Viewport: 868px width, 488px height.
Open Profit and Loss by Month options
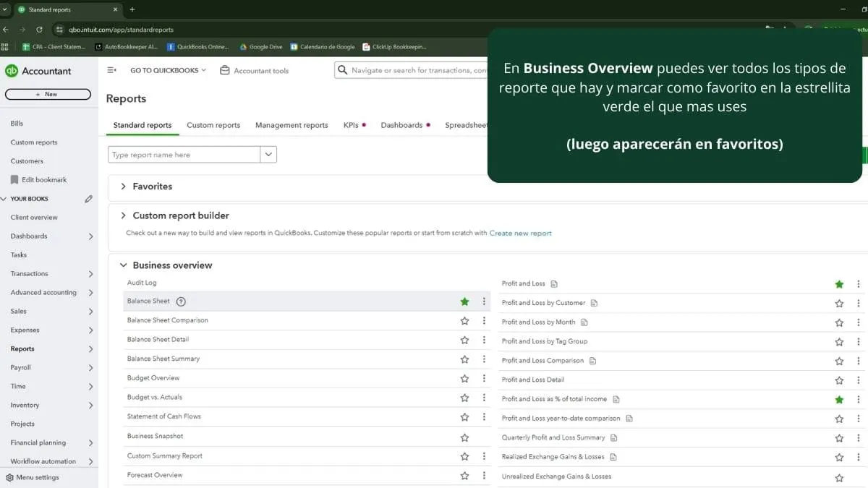click(859, 322)
